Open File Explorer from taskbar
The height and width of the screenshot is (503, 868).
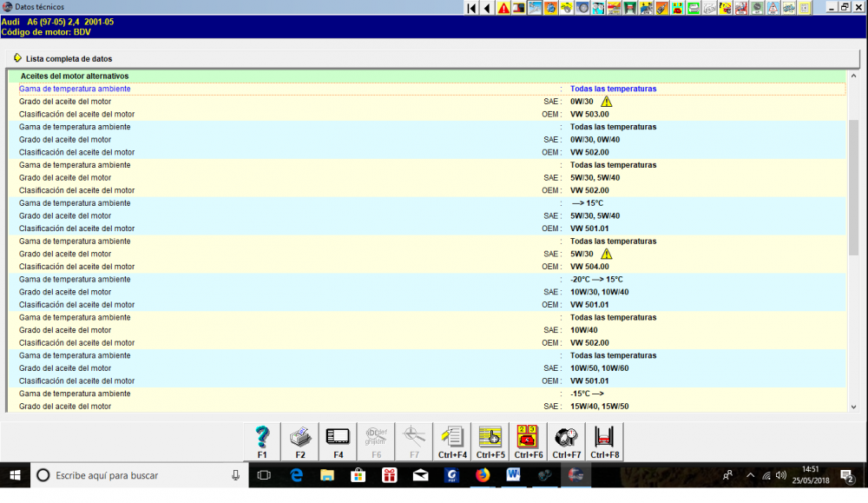[327, 475]
